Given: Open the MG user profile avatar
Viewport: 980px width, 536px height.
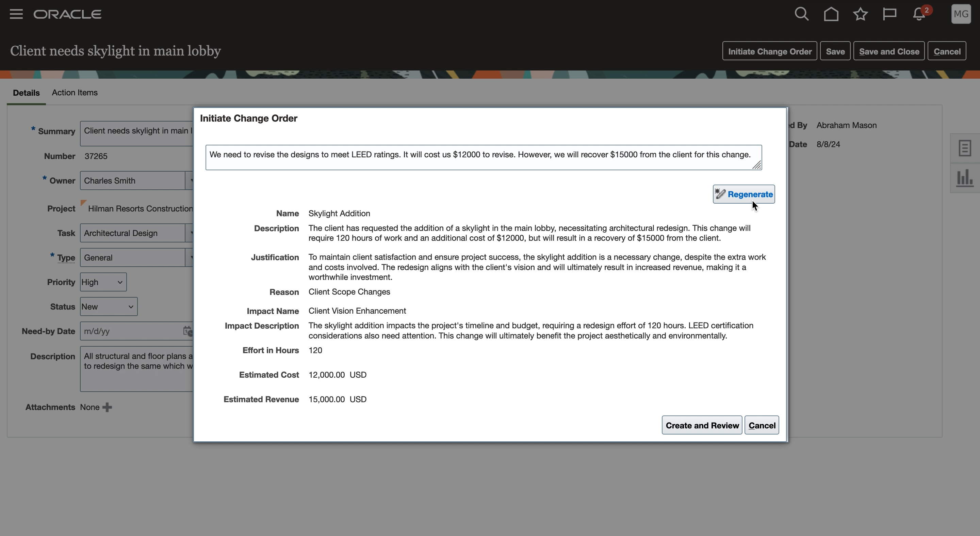Looking at the screenshot, I should point(961,14).
